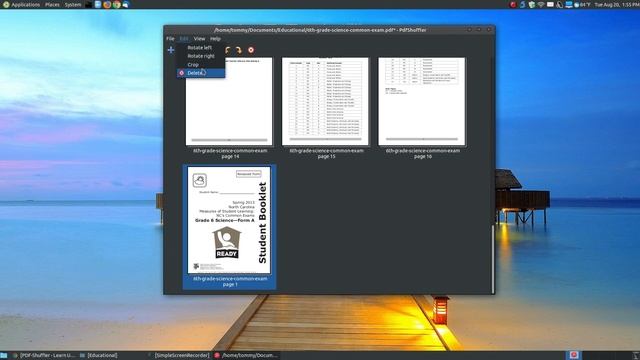The height and width of the screenshot is (360, 640).
Task: Select the page 15 answer-key thumbnail
Action: [x=325, y=101]
